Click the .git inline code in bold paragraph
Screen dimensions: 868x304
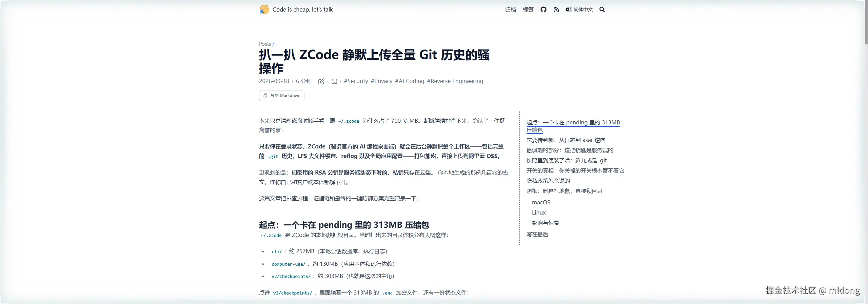pos(273,156)
